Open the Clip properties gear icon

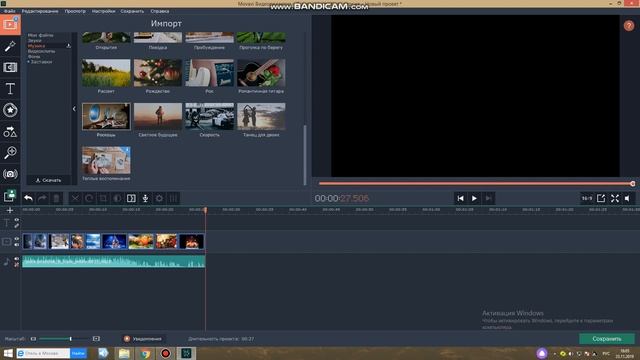click(159, 198)
